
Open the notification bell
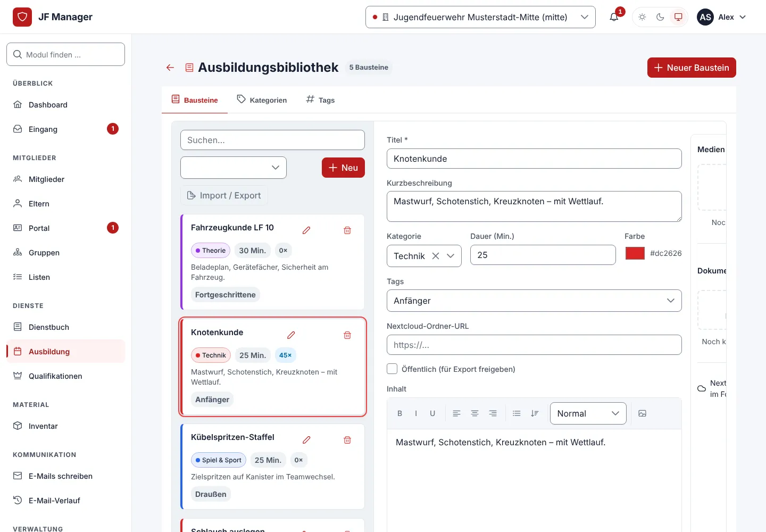click(614, 17)
